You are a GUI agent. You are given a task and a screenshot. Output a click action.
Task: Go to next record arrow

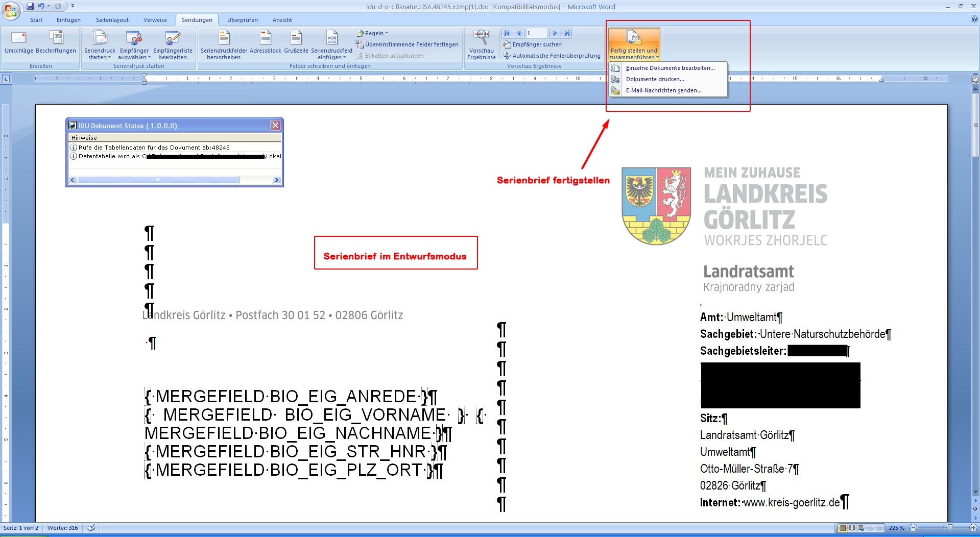[x=555, y=33]
